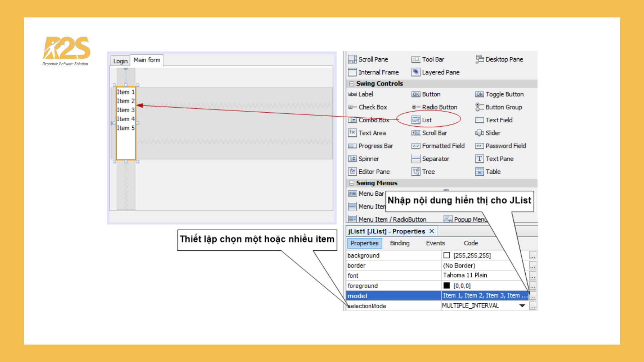Select the Tree component icon
This screenshot has width=644, height=362.
click(416, 172)
